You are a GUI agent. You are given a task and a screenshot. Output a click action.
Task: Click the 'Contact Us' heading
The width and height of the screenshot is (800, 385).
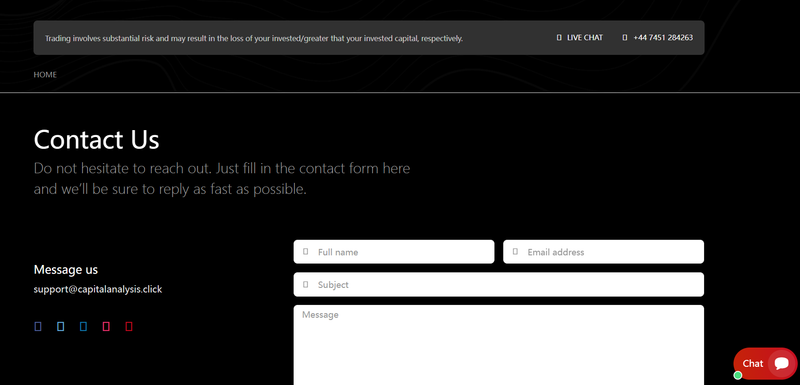[96, 140]
